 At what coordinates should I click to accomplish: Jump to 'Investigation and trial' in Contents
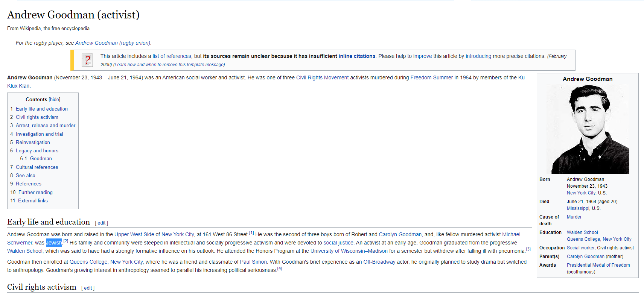click(x=40, y=134)
